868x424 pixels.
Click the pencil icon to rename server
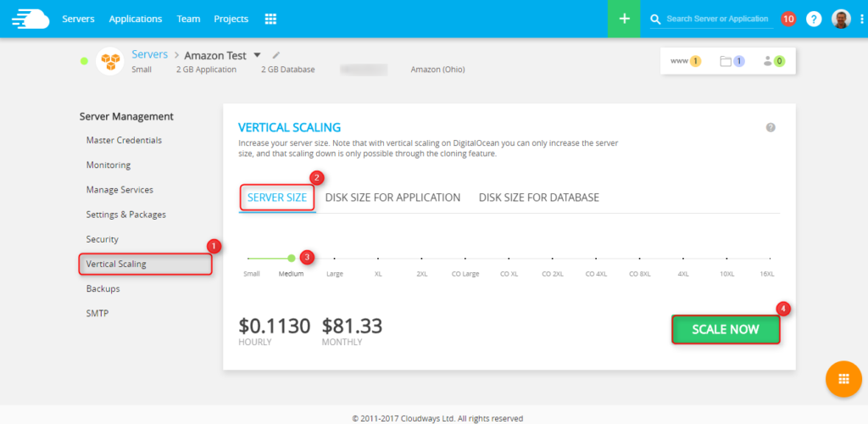point(276,56)
